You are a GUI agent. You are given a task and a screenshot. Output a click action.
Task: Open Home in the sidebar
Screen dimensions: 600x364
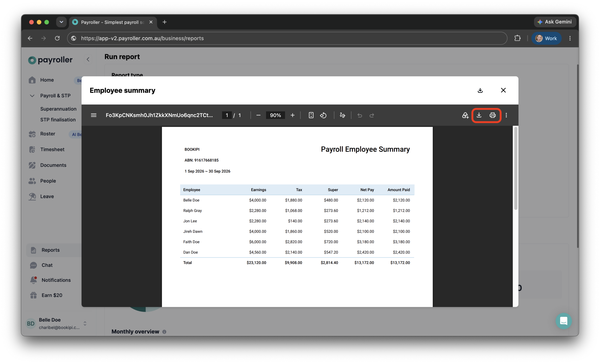47,80
